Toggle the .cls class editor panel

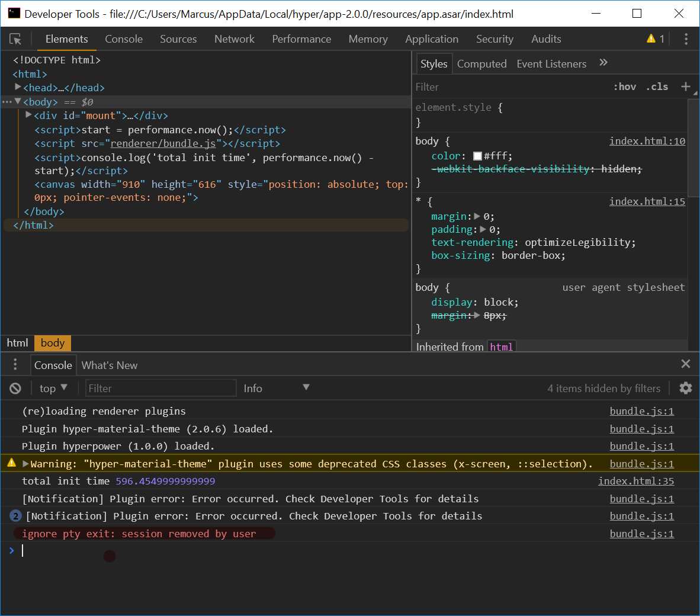[x=657, y=86]
